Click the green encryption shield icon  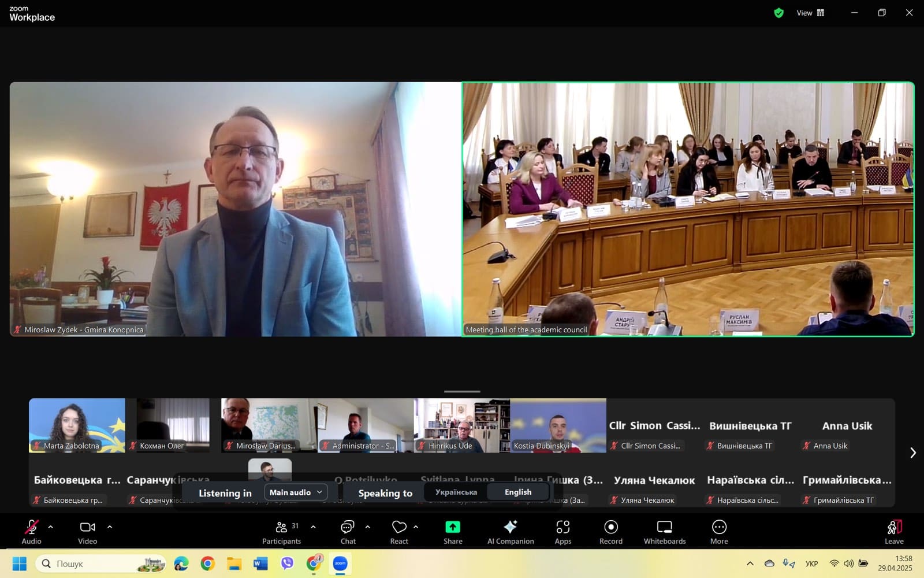778,13
